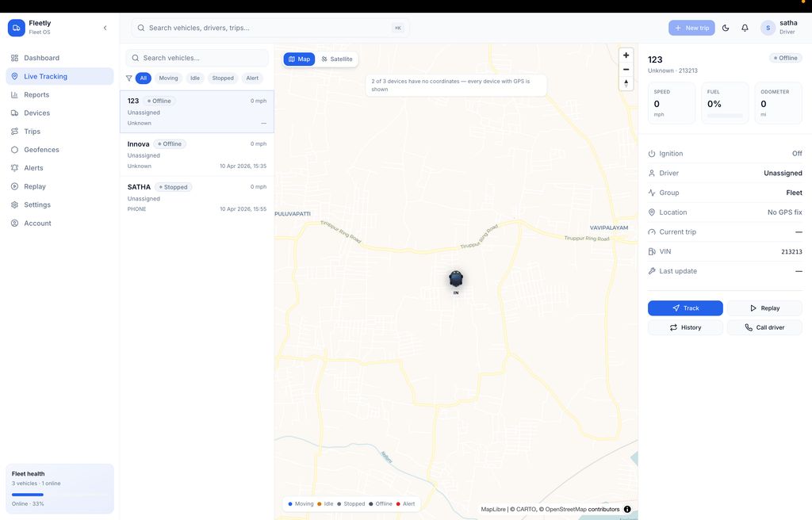Toggle dark mode with the moon icon

pos(724,27)
